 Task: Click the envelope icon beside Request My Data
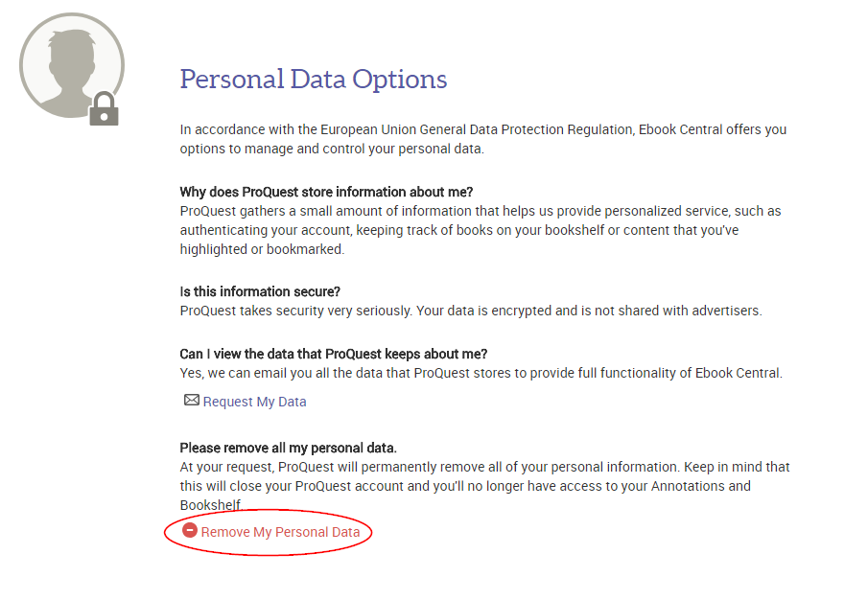click(191, 401)
